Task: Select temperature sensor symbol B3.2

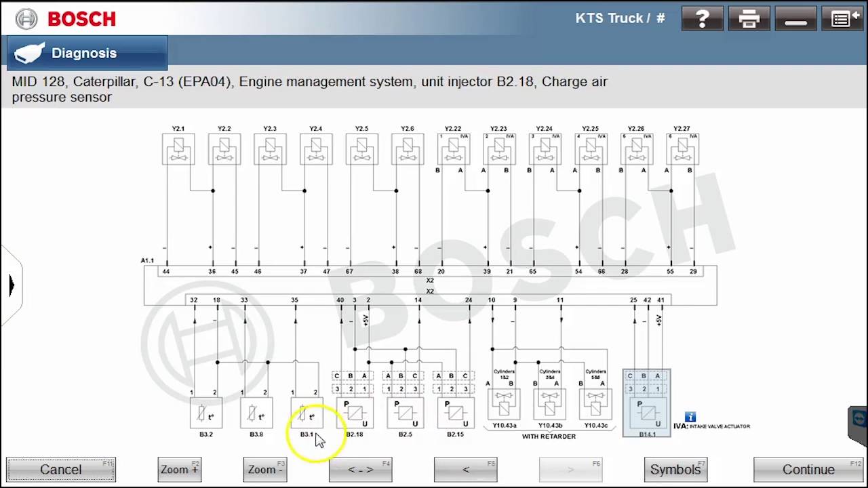Action: coord(206,413)
